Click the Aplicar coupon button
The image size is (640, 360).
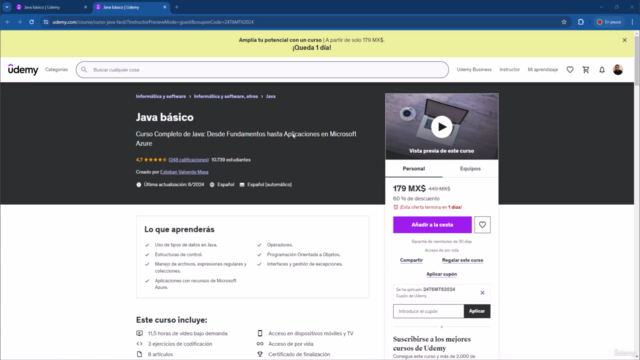pyautogui.click(x=477, y=311)
